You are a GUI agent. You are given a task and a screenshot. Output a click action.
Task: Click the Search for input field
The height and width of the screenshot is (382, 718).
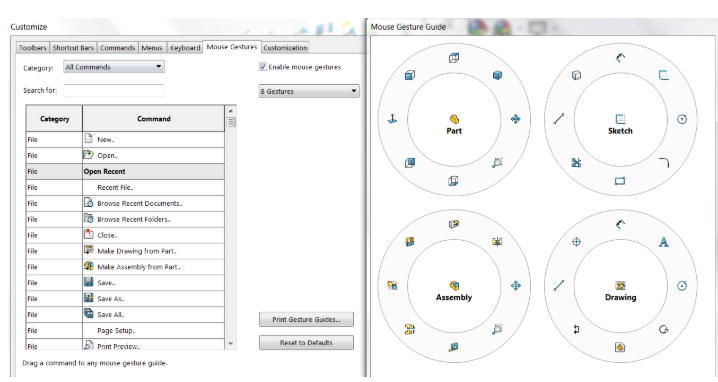point(114,90)
